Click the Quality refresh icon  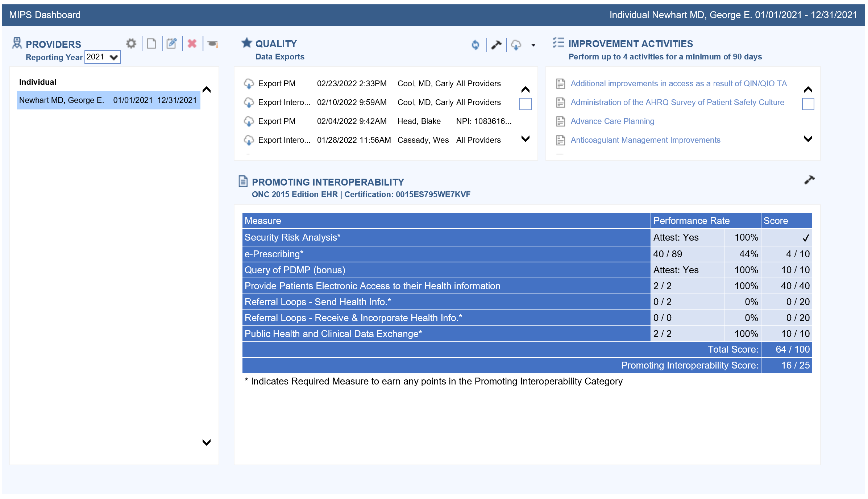[x=475, y=45]
